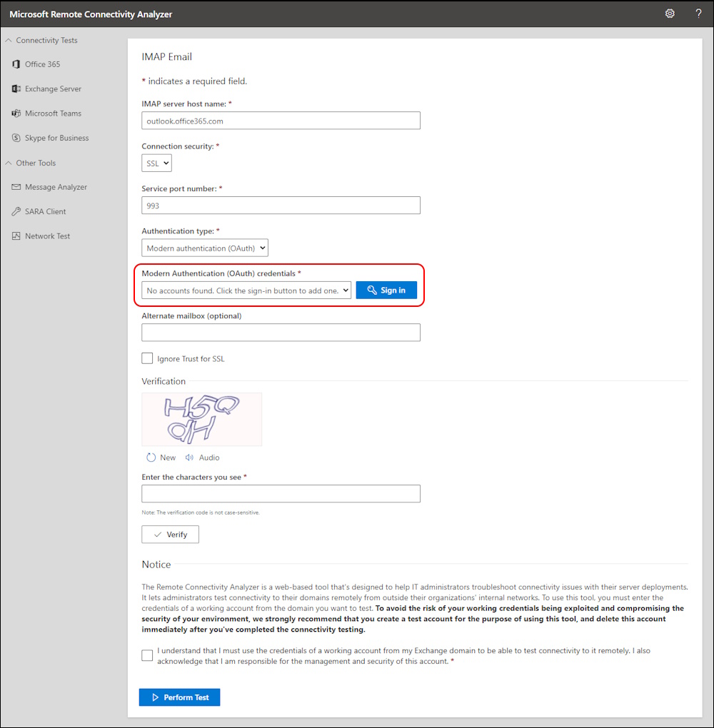Open Message Analyzer from the sidebar
Viewport: 714px width, 728px height.
coord(56,187)
